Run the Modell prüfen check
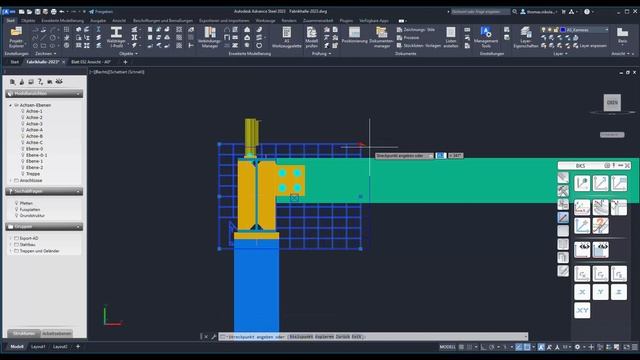The height and width of the screenshot is (360, 640). pyautogui.click(x=311, y=38)
